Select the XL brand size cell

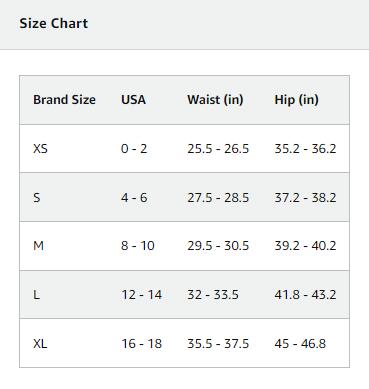point(40,343)
